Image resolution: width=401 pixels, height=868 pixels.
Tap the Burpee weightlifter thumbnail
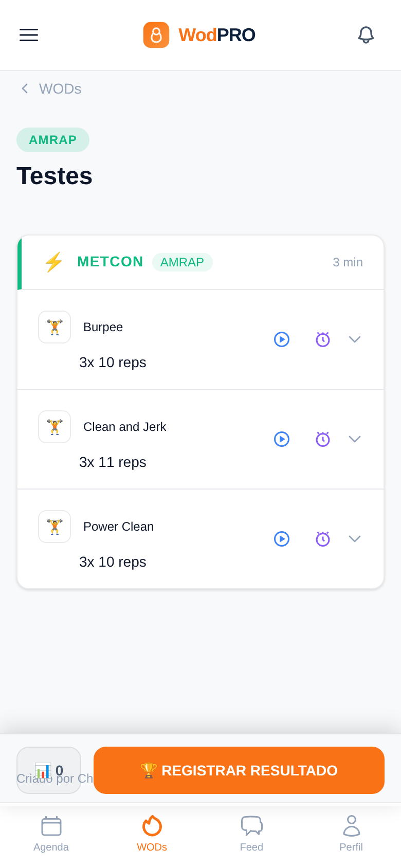click(54, 327)
